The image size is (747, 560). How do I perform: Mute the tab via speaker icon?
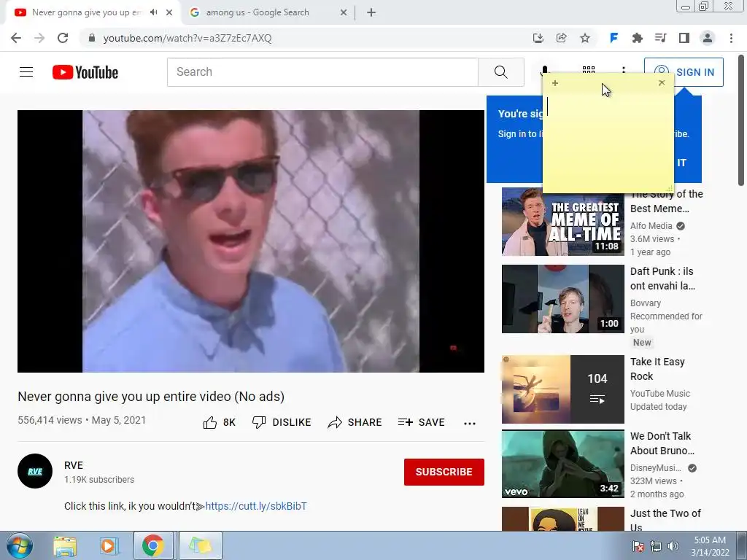pyautogui.click(x=153, y=12)
